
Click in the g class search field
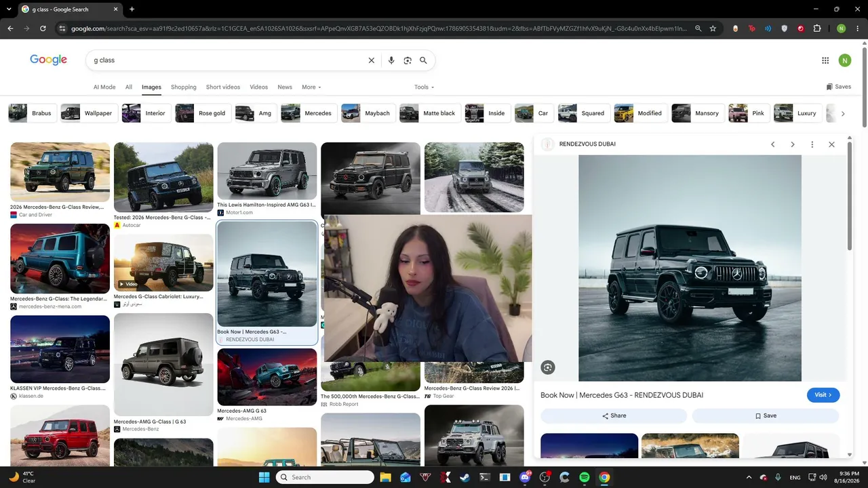pos(227,60)
